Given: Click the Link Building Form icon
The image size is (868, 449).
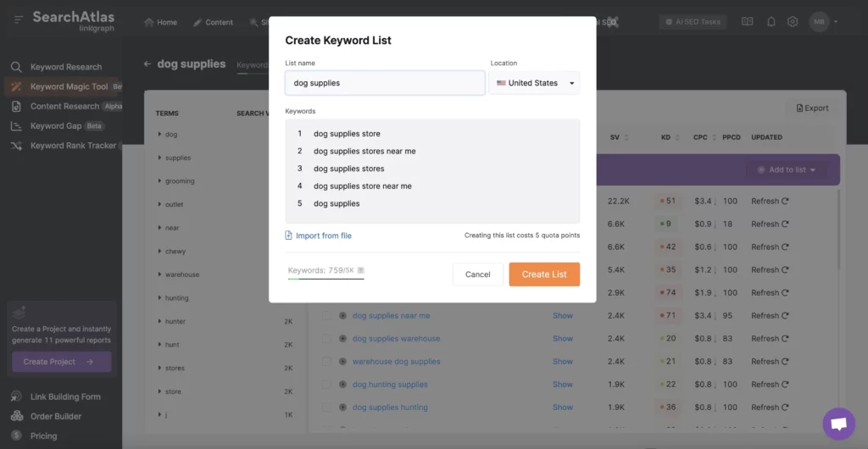Looking at the screenshot, I should pos(16,396).
